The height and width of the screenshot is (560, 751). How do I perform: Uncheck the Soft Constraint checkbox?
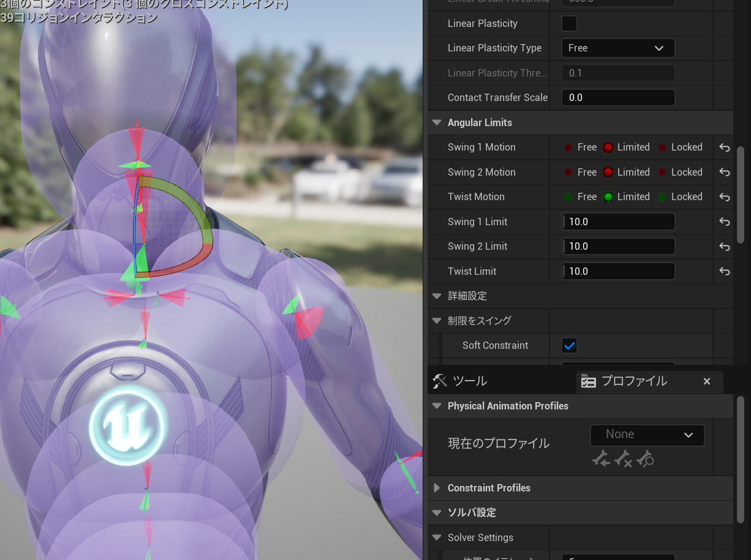(x=570, y=346)
